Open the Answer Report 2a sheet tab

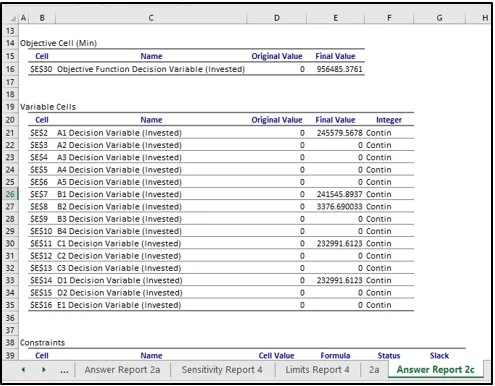122,370
